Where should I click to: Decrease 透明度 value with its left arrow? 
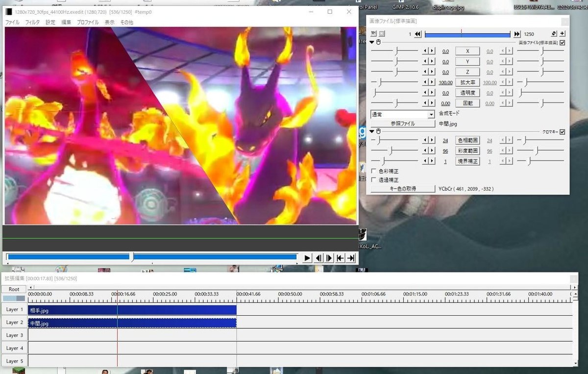coord(426,93)
